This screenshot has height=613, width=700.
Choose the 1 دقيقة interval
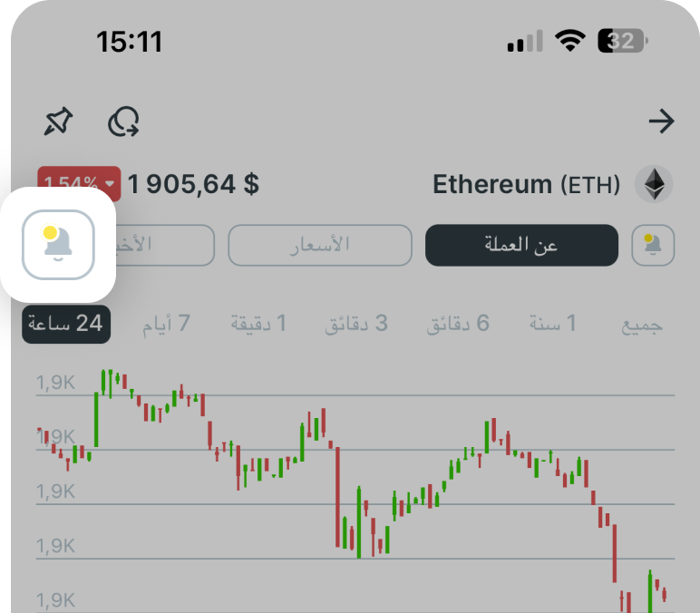point(258,324)
